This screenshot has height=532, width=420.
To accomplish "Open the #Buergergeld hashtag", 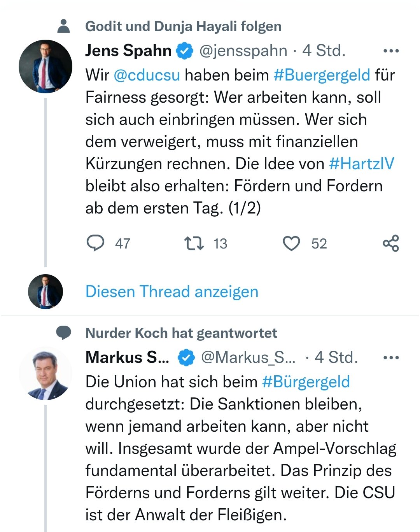I will pos(322,75).
